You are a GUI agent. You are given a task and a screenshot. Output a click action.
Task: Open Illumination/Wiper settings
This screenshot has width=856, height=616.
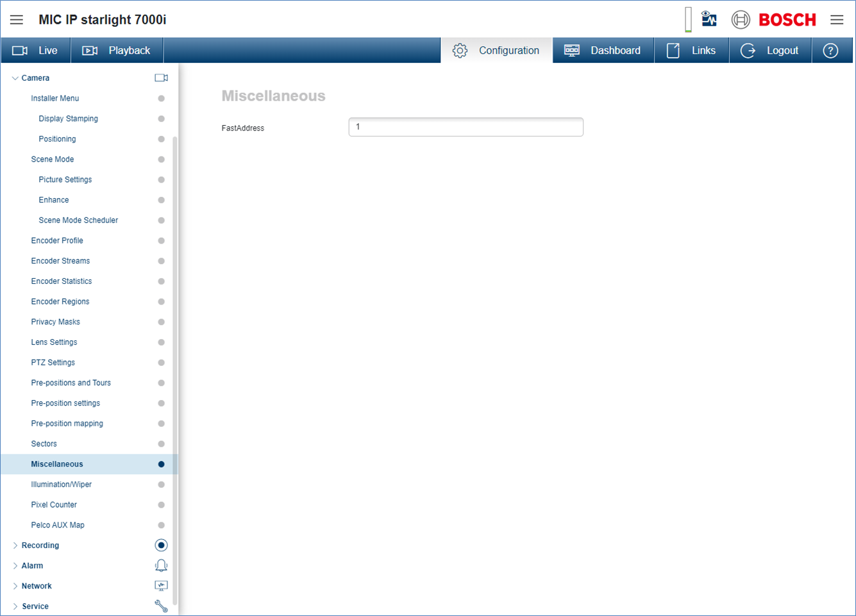click(62, 485)
